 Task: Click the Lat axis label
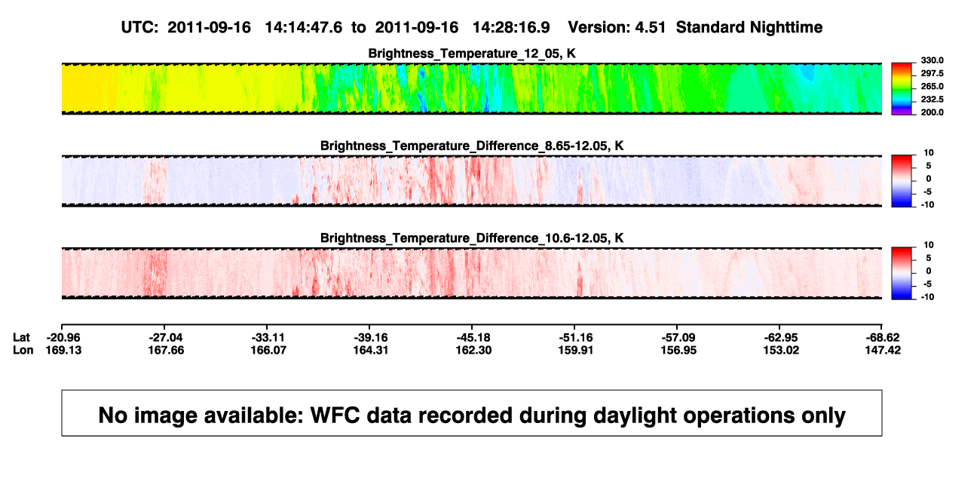(22, 336)
